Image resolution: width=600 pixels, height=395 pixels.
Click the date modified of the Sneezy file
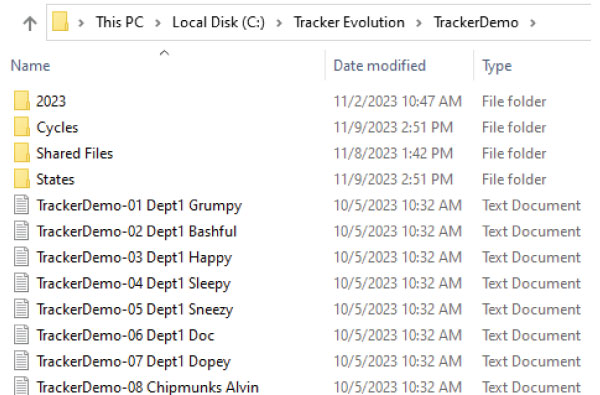point(398,310)
